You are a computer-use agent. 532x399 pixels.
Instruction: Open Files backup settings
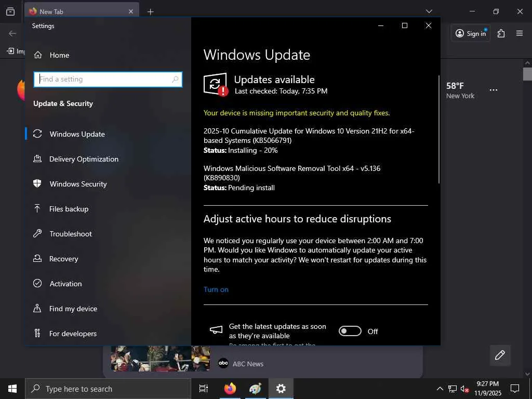point(69,209)
